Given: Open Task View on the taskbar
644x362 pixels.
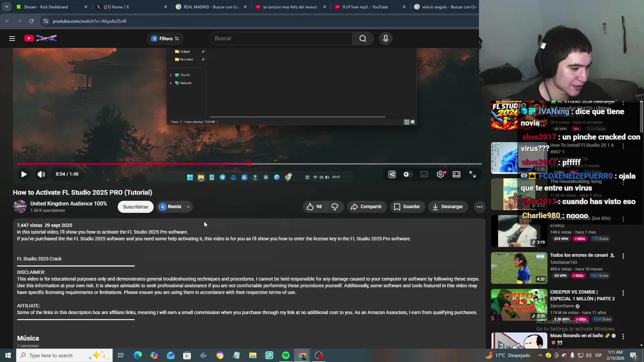Looking at the screenshot, I should [x=121, y=355].
